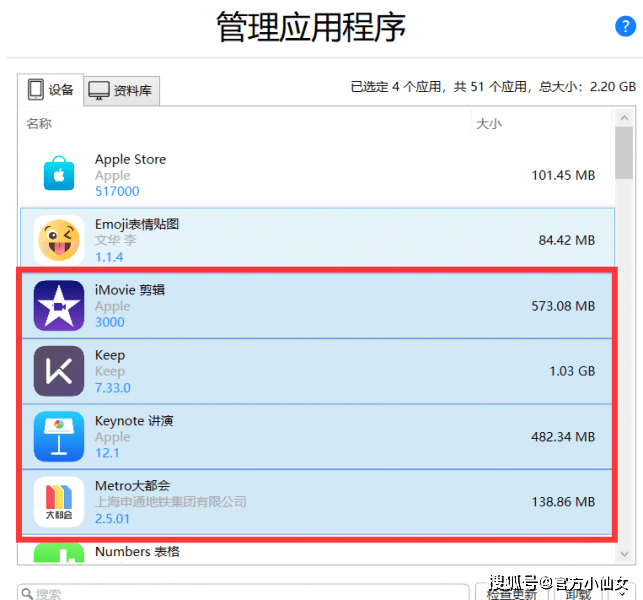
Task: Click developer name 文华 李
Action: (x=116, y=240)
